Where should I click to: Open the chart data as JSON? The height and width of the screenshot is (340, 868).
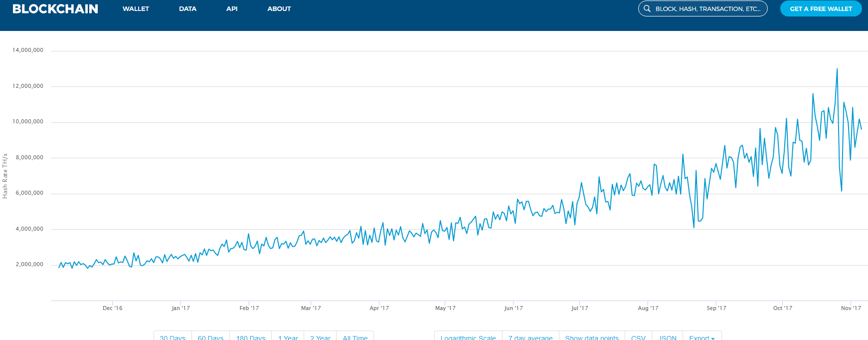pos(667,337)
